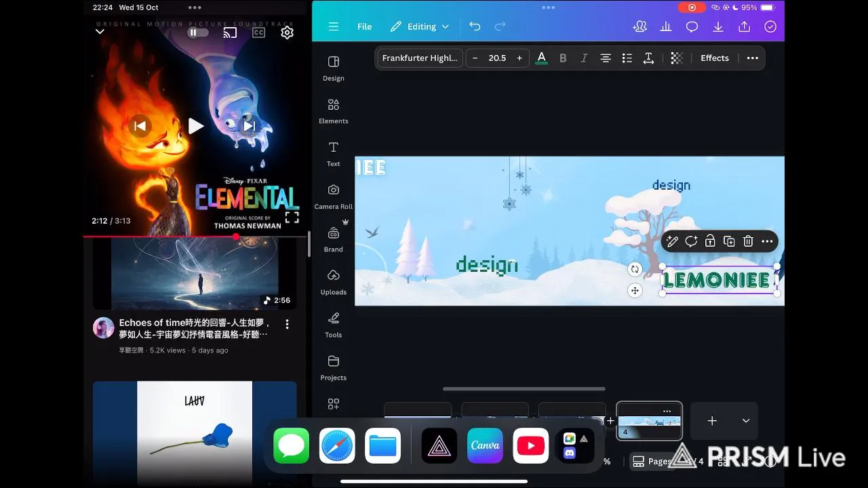Screen dimensions: 868x488
Task: Open the Projects side panel
Action: [x=334, y=367]
